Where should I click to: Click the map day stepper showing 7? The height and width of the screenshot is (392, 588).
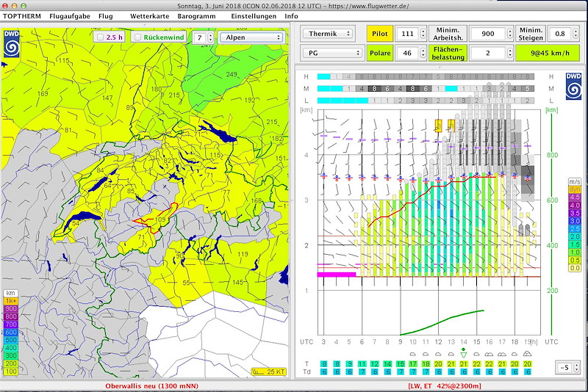(x=203, y=37)
